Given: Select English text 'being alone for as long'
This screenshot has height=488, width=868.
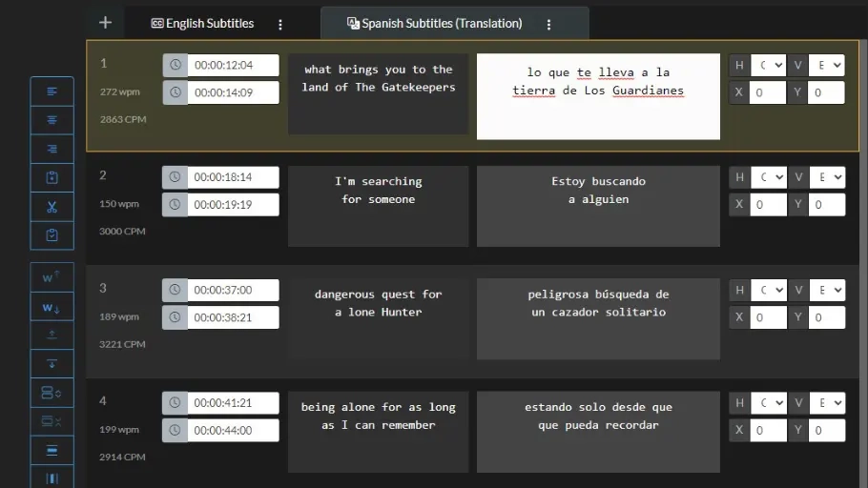Looking at the screenshot, I should click(379, 407).
